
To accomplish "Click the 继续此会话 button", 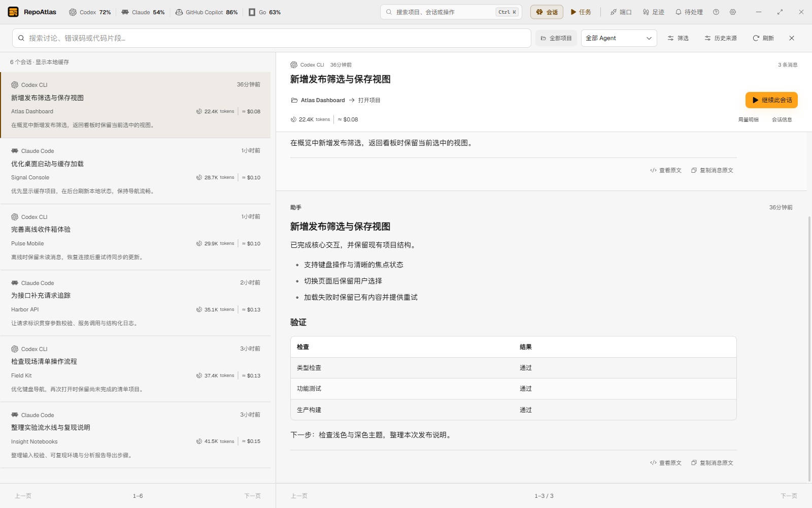I will tap(771, 100).
